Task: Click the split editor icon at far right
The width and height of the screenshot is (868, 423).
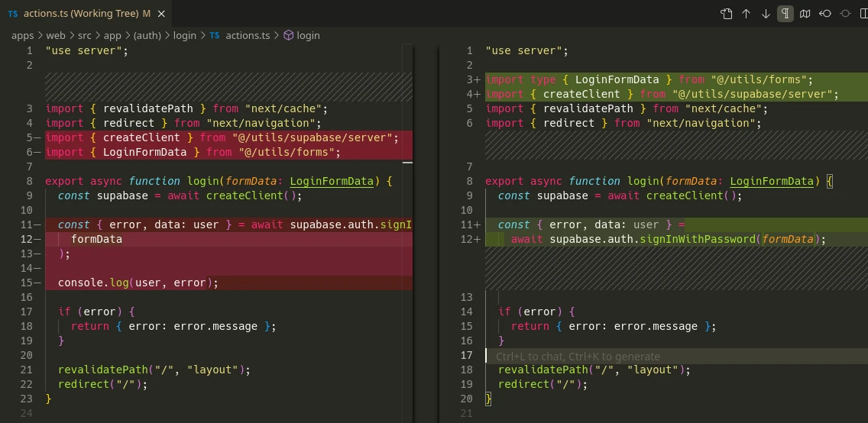Action: point(863,14)
